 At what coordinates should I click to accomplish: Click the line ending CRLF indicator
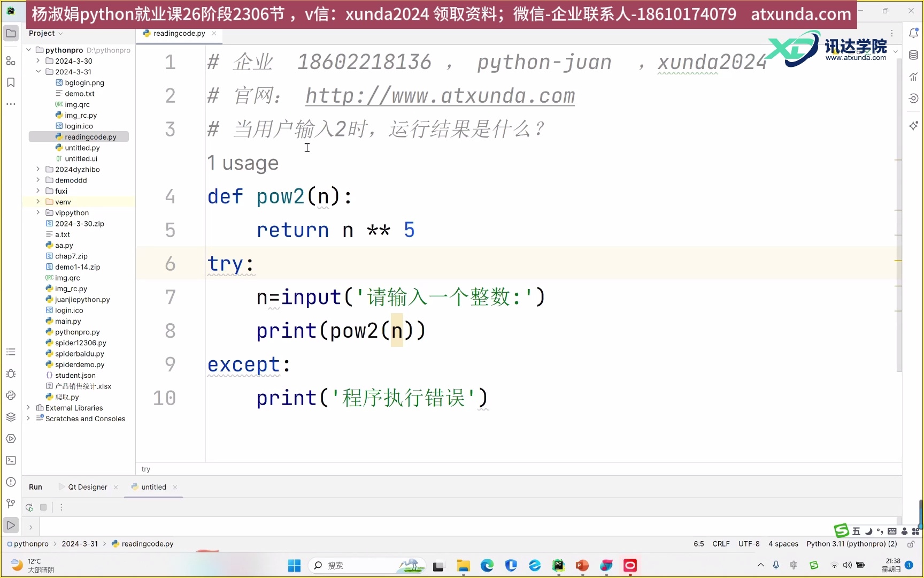(x=721, y=543)
